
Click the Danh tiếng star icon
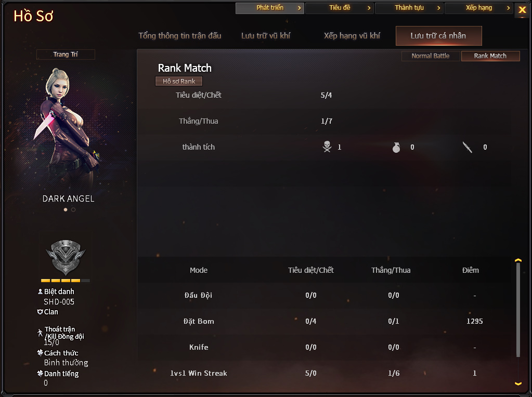click(x=40, y=373)
